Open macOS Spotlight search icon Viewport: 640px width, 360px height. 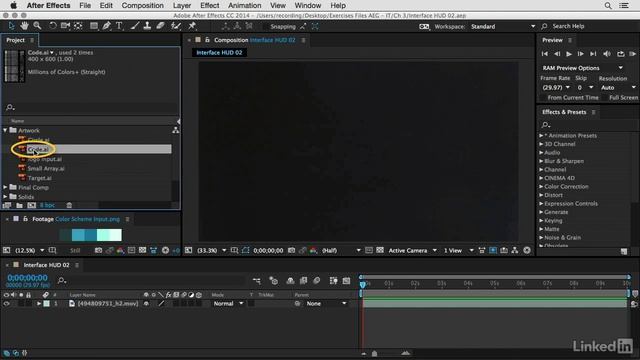608,5
